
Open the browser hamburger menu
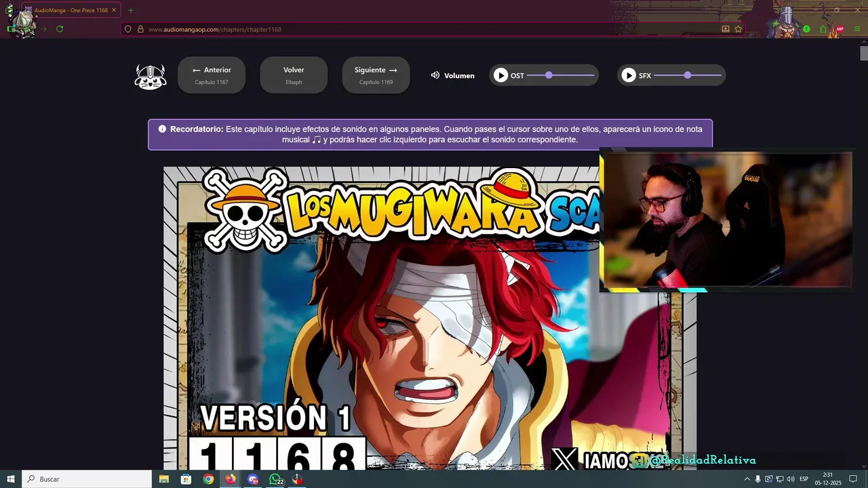point(857,29)
